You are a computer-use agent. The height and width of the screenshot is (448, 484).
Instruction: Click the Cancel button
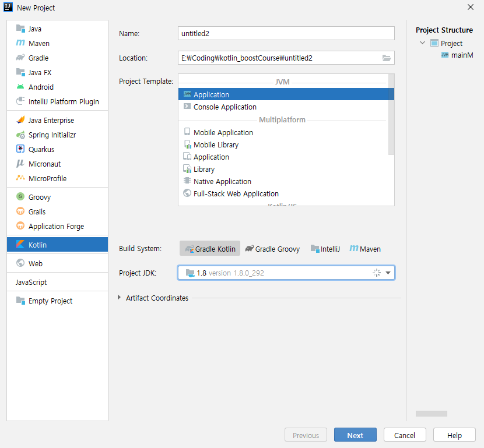click(x=405, y=435)
